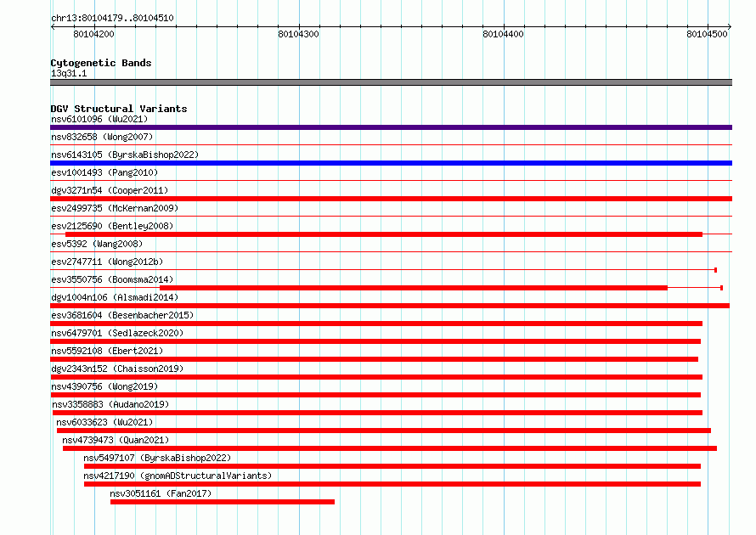Select the nsv5497107 ByrskaBishop2022 bar
This screenshot has height=535, width=756.
[392, 466]
